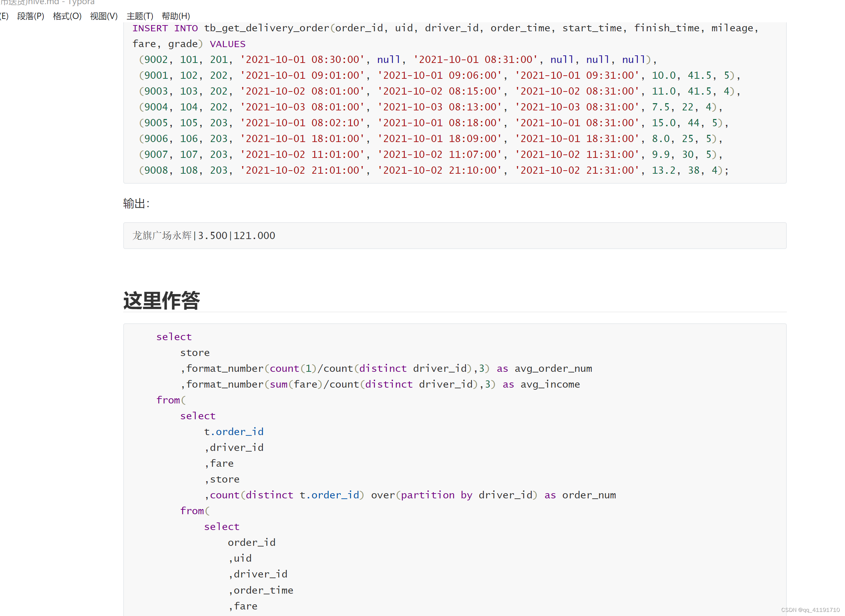Click the first outer select keyword
Viewport: 845px width, 616px height.
[174, 337]
